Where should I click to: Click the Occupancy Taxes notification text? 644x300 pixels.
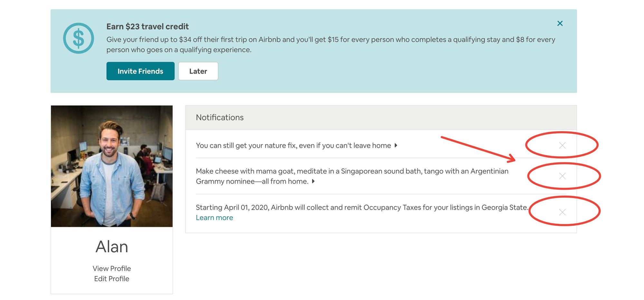[x=362, y=207]
